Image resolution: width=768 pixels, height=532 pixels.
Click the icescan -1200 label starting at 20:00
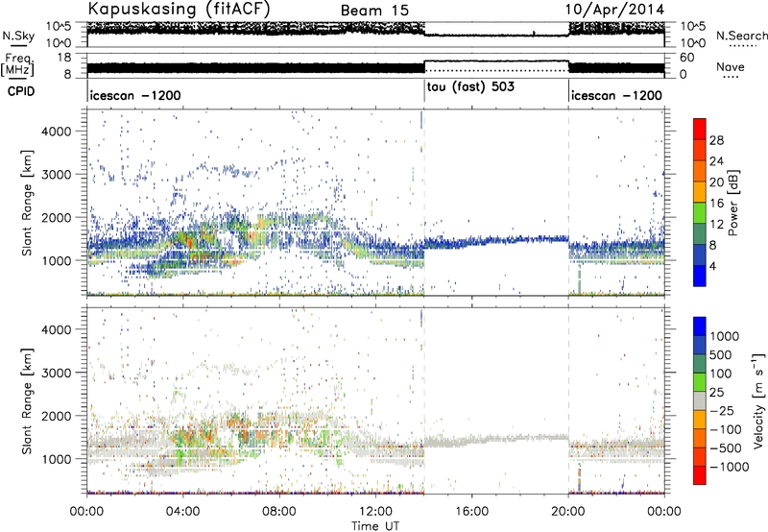[x=616, y=95]
